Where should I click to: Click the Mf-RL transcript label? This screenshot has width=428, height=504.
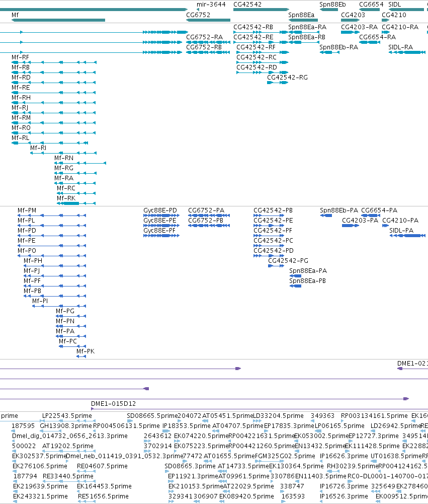(x=20, y=138)
